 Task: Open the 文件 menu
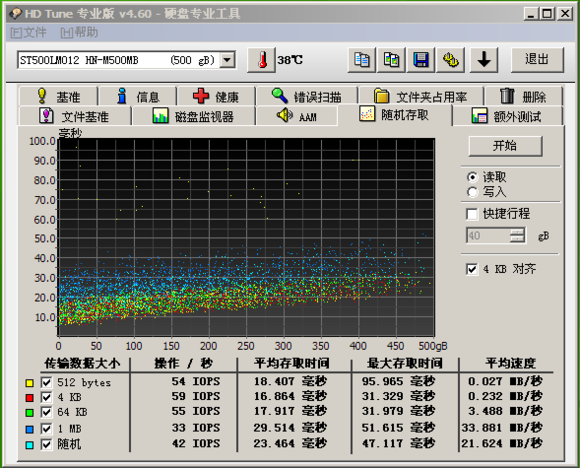pyautogui.click(x=28, y=33)
